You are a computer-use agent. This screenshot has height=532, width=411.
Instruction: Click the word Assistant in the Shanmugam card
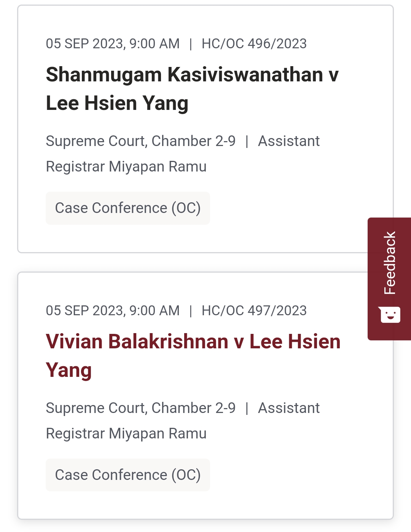click(289, 141)
